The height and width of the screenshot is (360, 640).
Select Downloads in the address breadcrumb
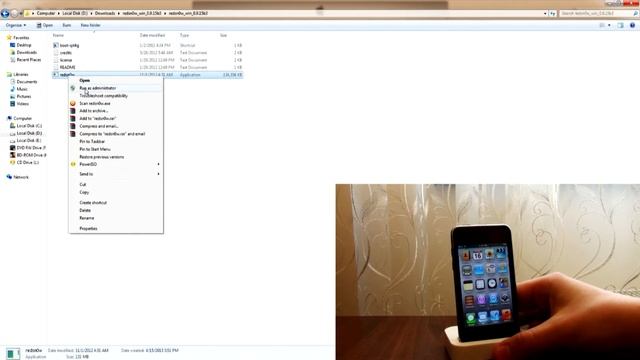click(x=105, y=13)
